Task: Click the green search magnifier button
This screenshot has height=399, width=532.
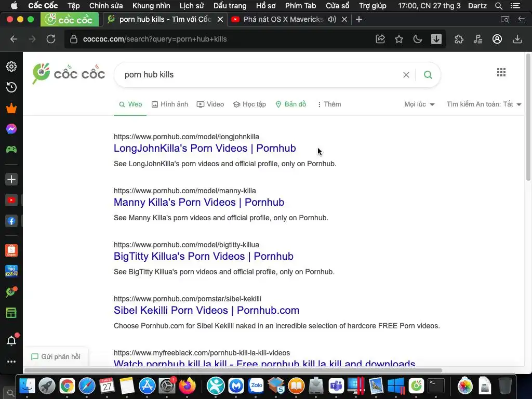Action: 428,75
